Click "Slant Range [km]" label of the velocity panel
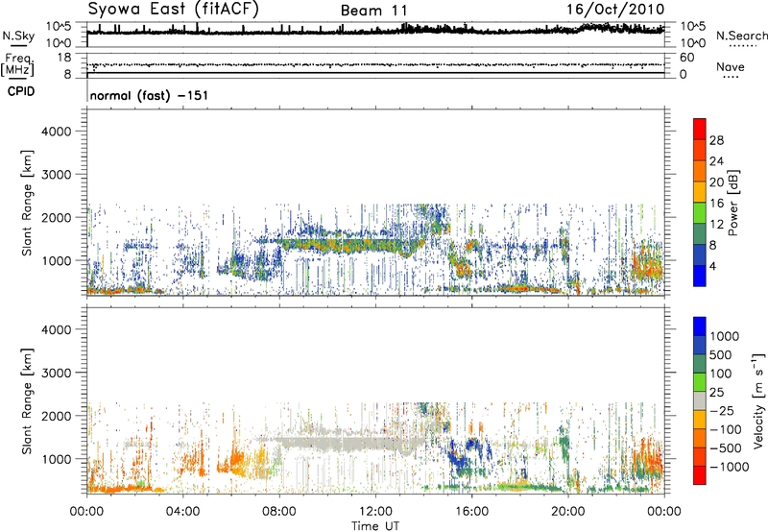Screen dimensions: 768x532 pos(27,400)
